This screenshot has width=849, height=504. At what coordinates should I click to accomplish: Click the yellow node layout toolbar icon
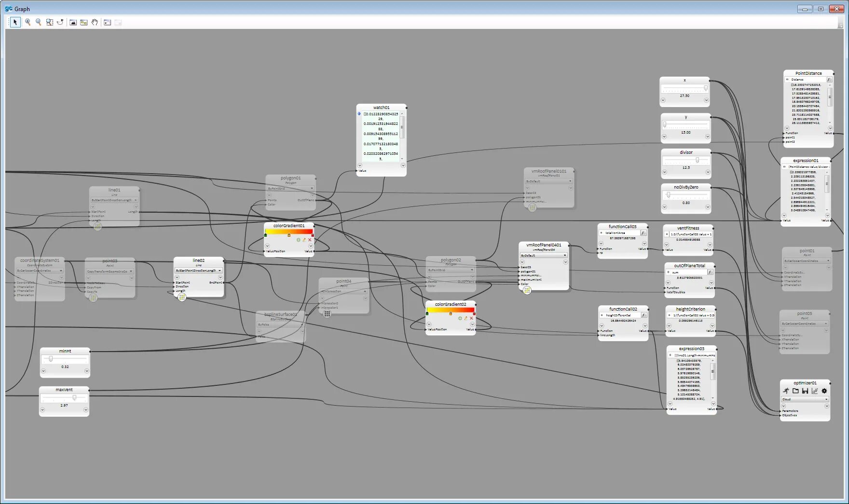point(84,22)
